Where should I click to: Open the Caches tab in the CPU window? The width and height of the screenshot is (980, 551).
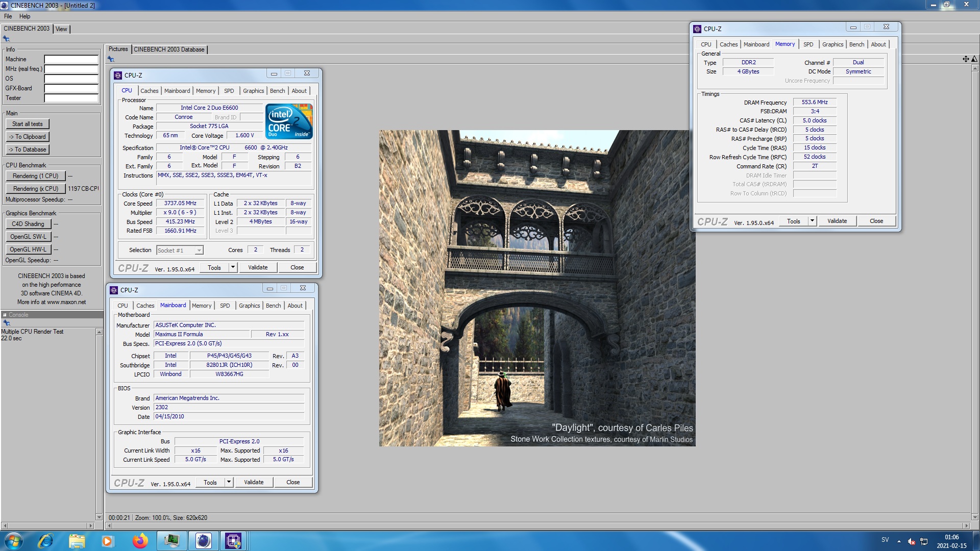pyautogui.click(x=149, y=91)
